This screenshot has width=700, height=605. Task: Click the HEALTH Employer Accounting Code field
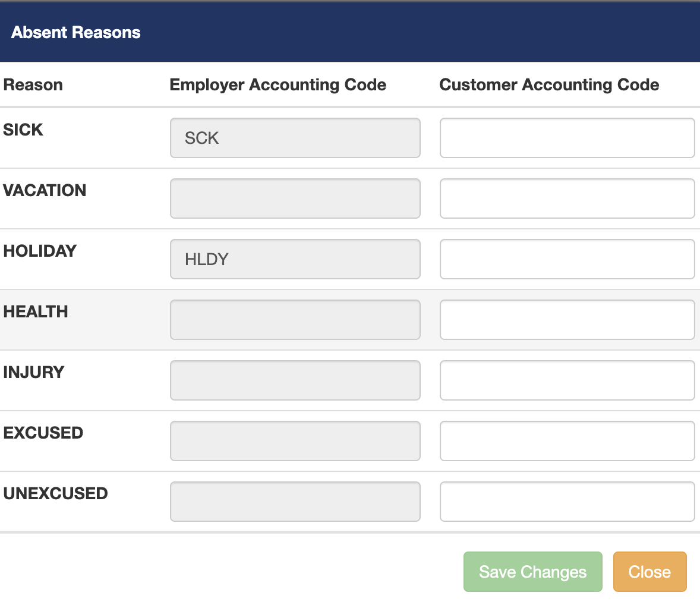point(295,319)
